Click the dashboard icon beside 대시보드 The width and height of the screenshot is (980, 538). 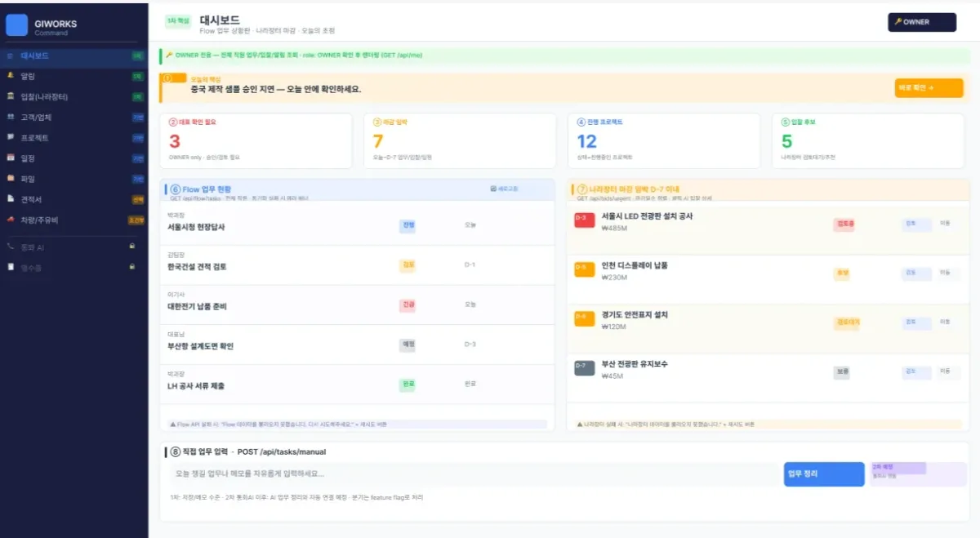click(11, 56)
